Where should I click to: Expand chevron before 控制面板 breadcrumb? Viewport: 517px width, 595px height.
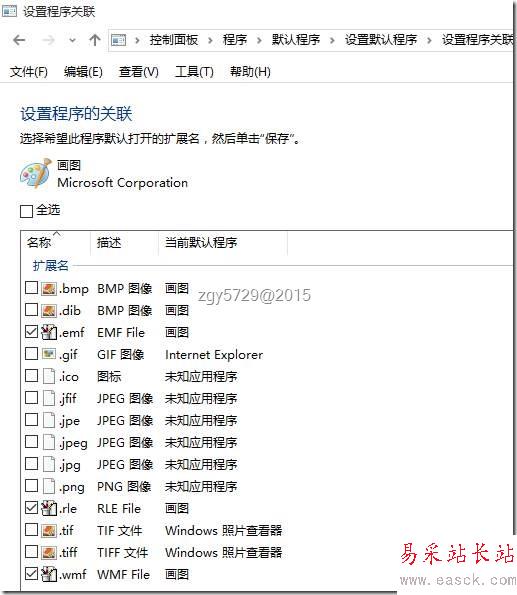tap(137, 40)
